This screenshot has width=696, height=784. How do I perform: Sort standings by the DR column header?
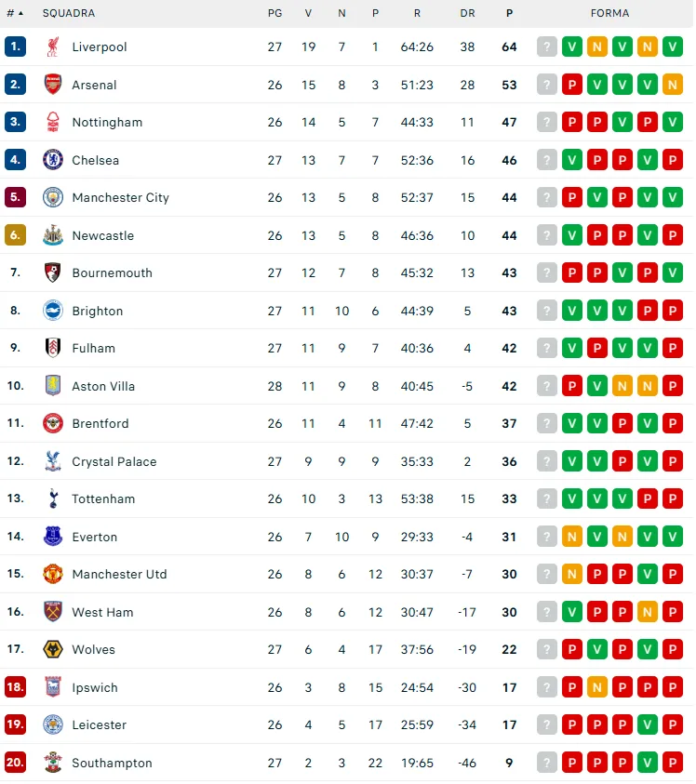point(467,14)
